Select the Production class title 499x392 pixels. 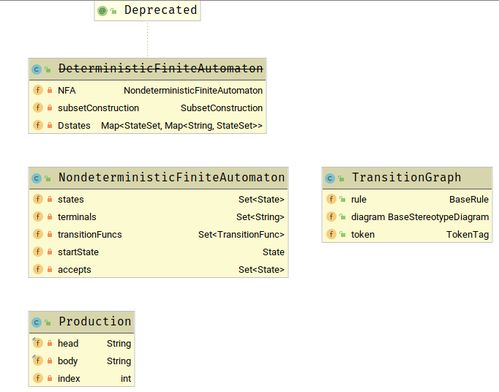(95, 322)
